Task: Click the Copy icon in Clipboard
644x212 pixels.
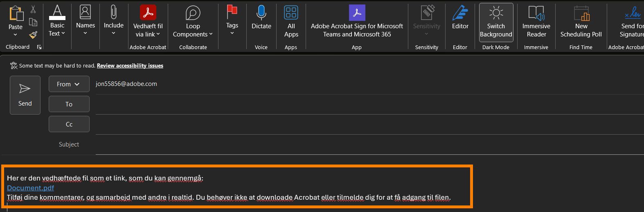Action: coord(33,22)
